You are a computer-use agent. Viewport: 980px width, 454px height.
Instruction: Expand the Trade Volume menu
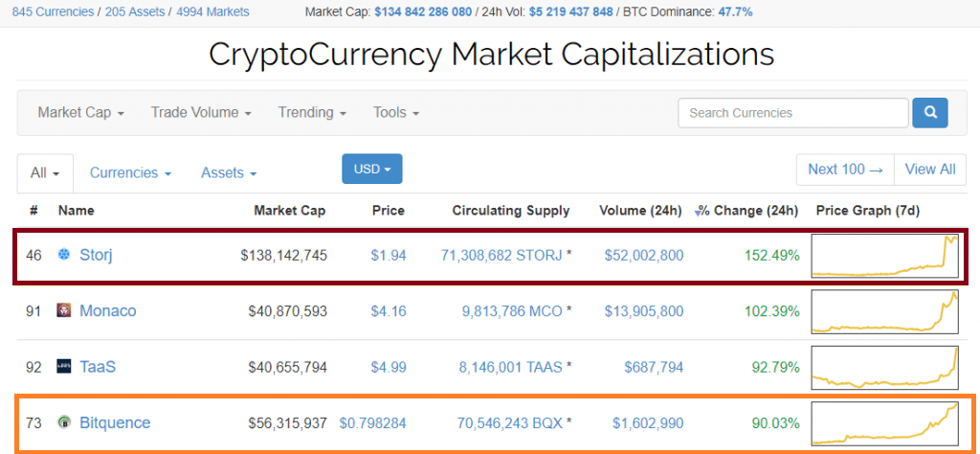(x=201, y=113)
